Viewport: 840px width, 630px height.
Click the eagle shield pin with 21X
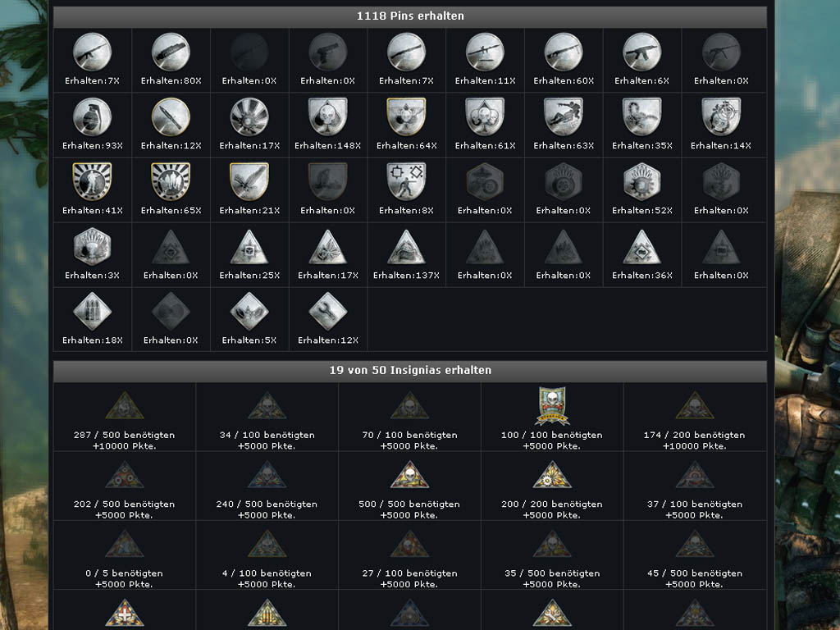(249, 181)
